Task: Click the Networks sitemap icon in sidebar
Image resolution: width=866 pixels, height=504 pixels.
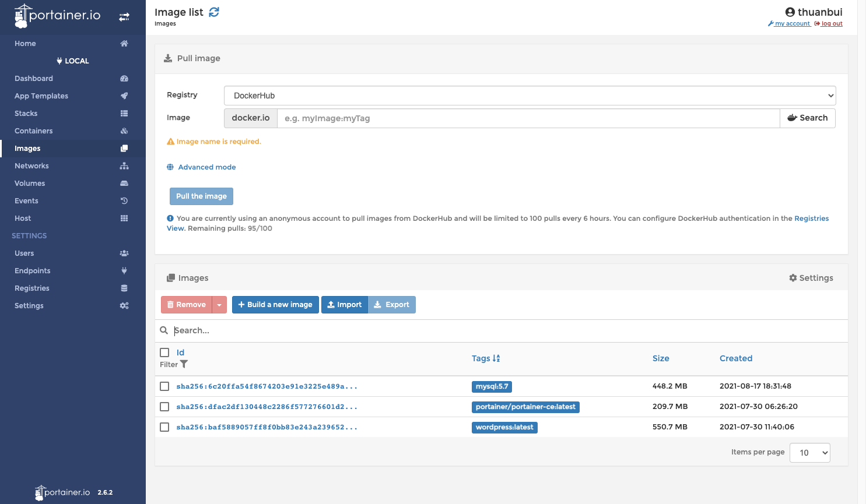Action: point(124,166)
